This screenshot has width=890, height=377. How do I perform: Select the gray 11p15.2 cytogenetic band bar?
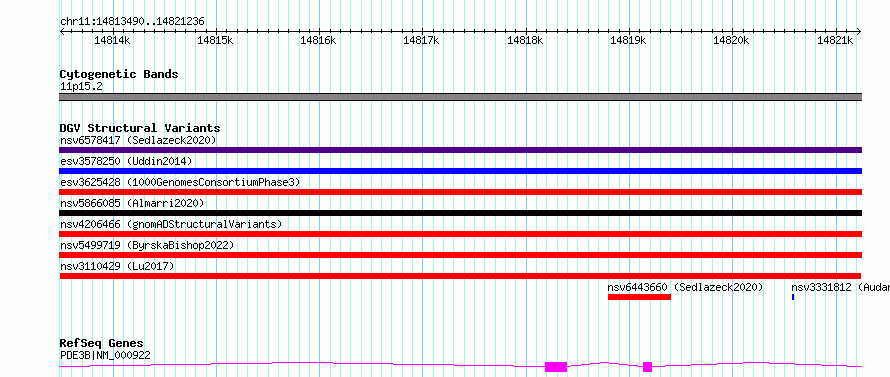pyautogui.click(x=460, y=97)
